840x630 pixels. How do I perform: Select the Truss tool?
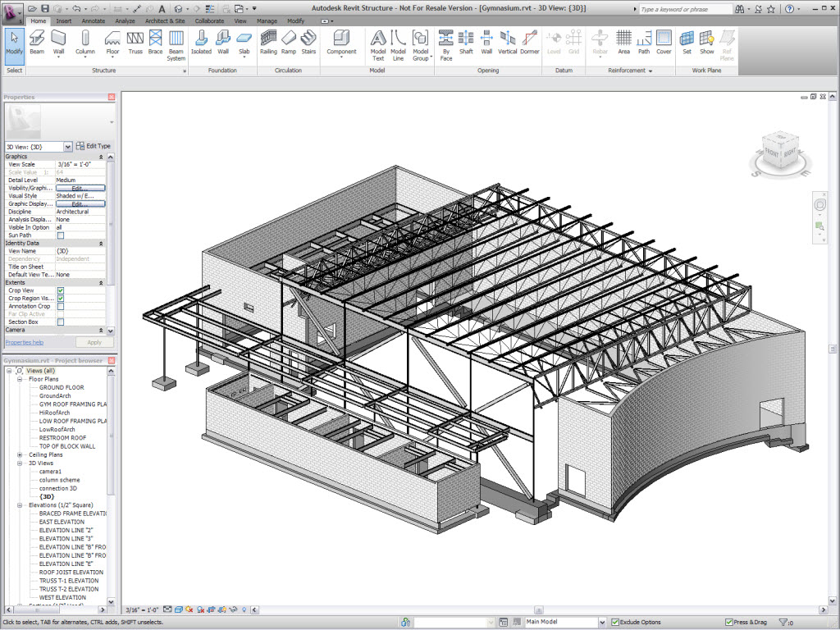[x=135, y=41]
